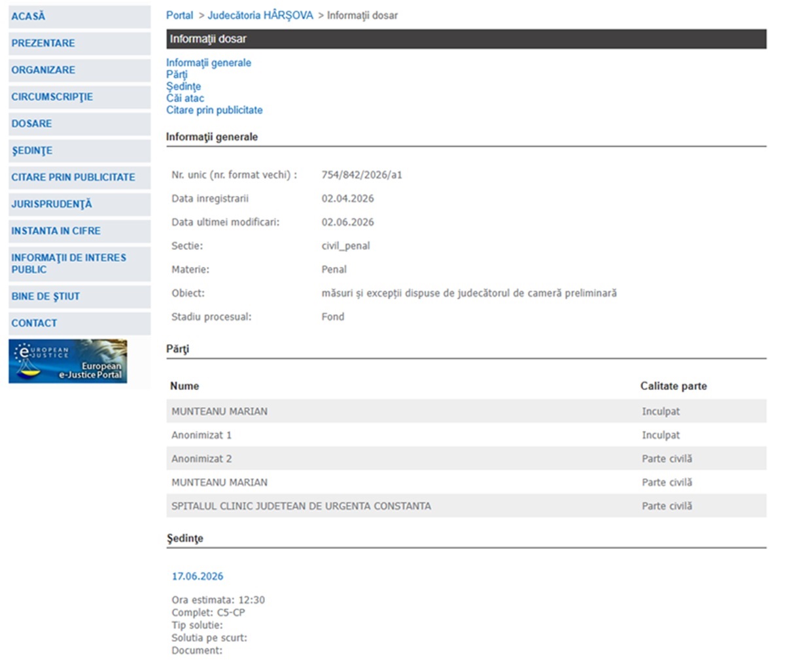The width and height of the screenshot is (785, 672).
Task: Select the civil_penal section value
Action: tap(345, 245)
